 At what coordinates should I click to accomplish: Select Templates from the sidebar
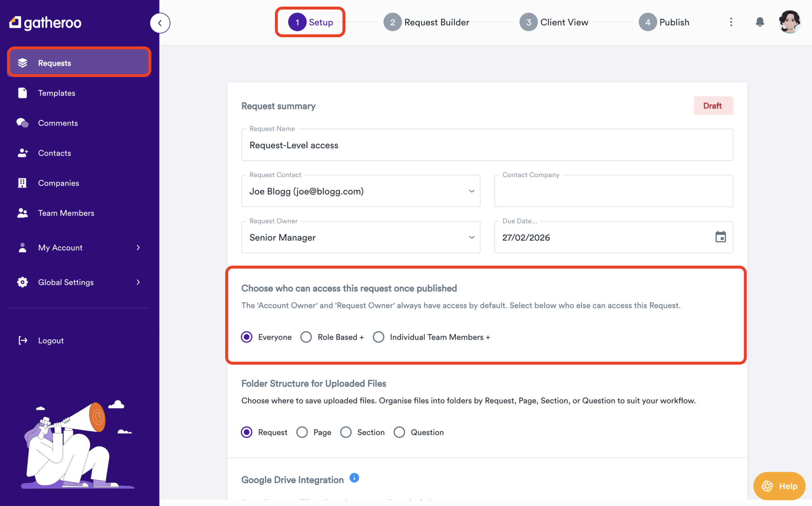tap(56, 93)
